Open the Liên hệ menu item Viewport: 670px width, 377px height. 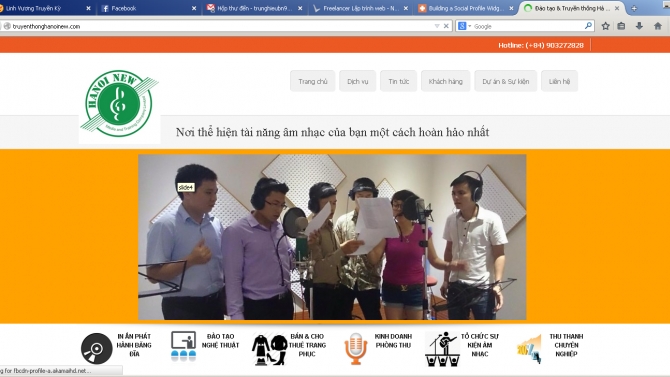point(559,81)
